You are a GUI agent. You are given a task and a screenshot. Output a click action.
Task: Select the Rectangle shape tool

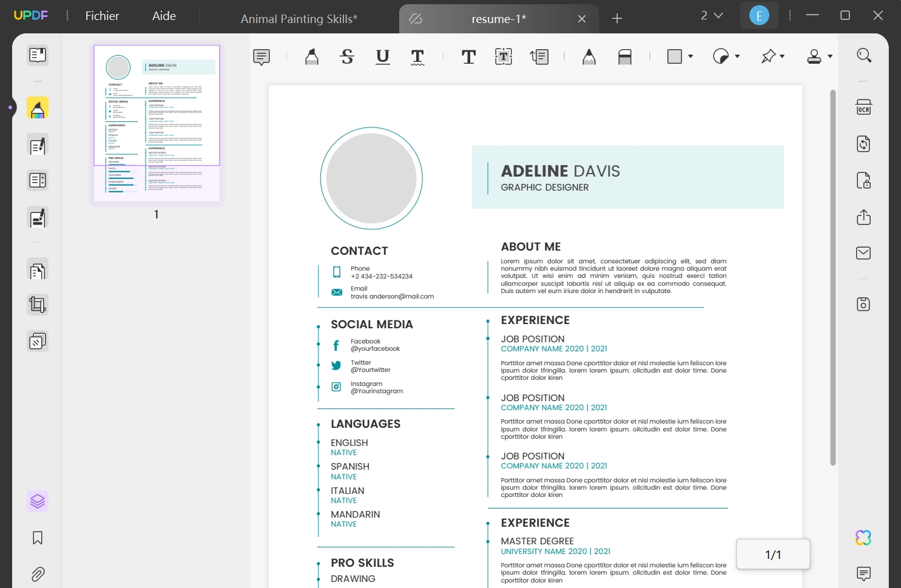point(675,56)
